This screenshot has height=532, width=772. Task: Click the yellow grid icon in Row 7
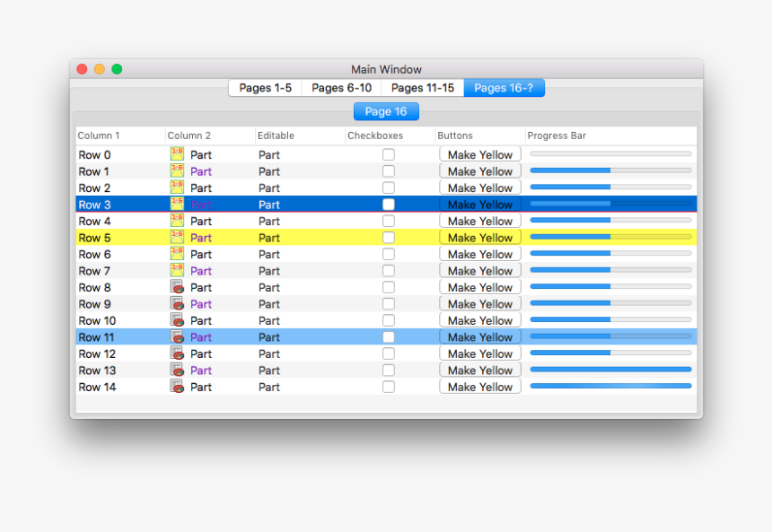pos(177,270)
